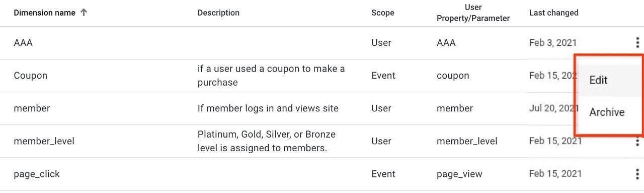This screenshot has width=644, height=193.
Task: Toggle sort arrow beside Dimension name
Action: [84, 13]
